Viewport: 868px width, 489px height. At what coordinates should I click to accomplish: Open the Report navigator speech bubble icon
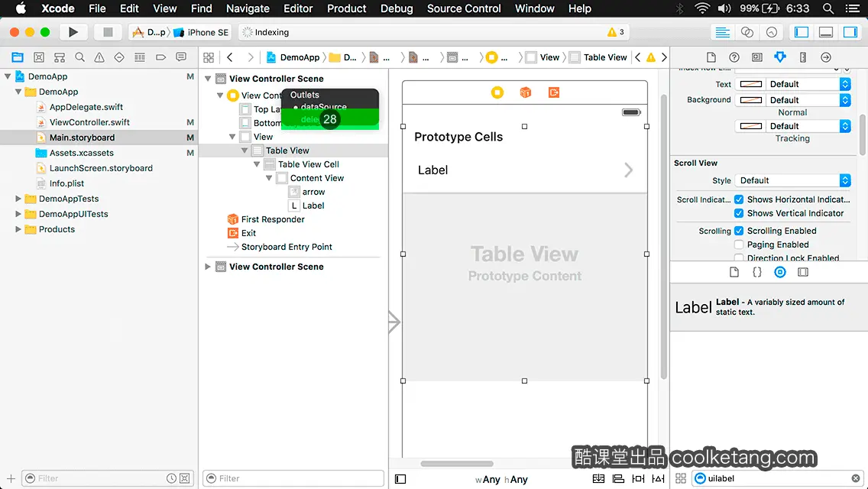(x=181, y=57)
